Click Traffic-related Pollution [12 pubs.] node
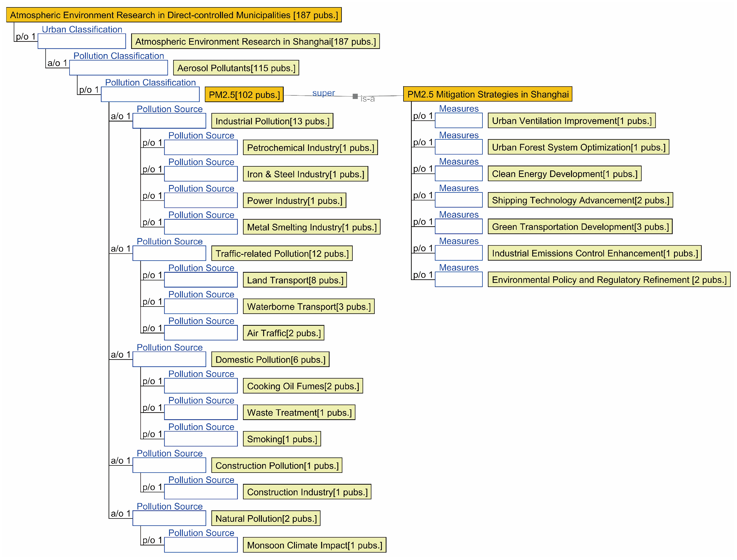The height and width of the screenshot is (560, 737). pos(282,254)
